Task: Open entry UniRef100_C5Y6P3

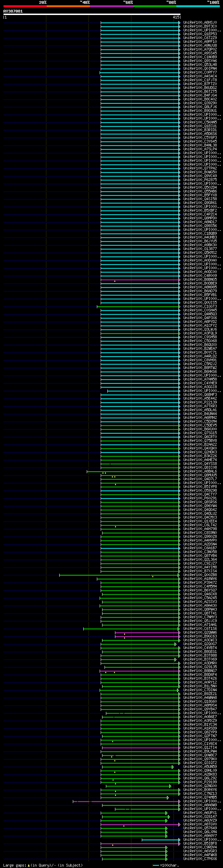Action: [200, 138]
